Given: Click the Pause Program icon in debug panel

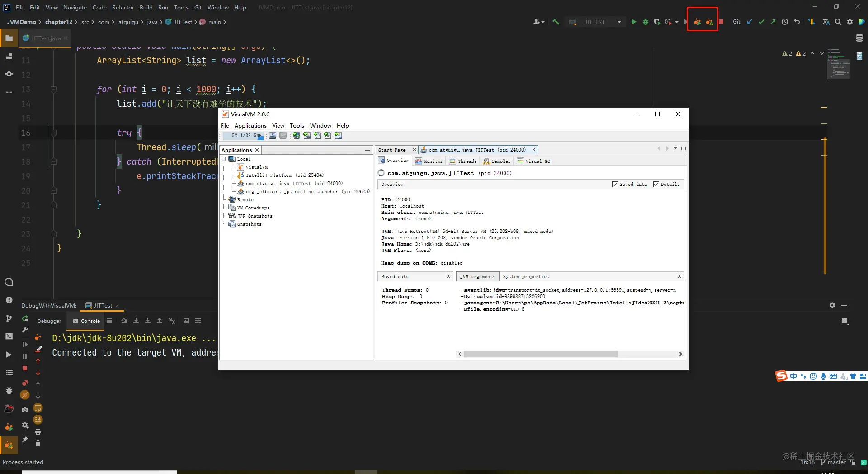Looking at the screenshot, I should (x=25, y=356).
